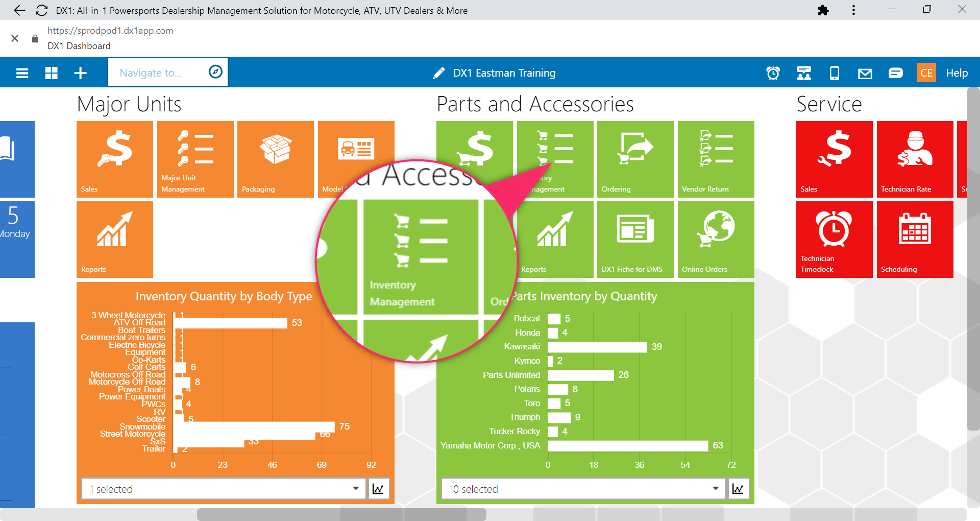This screenshot has width=980, height=521.
Task: Open the alarm clock timeclock icon
Action: [x=773, y=73]
